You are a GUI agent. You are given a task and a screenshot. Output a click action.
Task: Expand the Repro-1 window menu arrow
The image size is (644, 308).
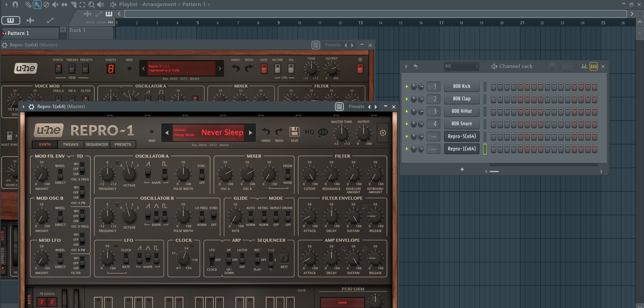(x=23, y=107)
